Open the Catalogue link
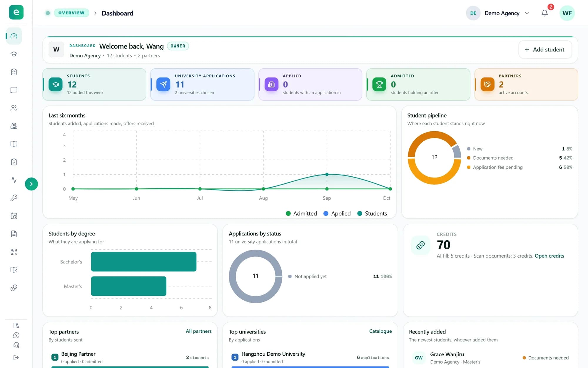Screen dimensions: 588x368 380,331
